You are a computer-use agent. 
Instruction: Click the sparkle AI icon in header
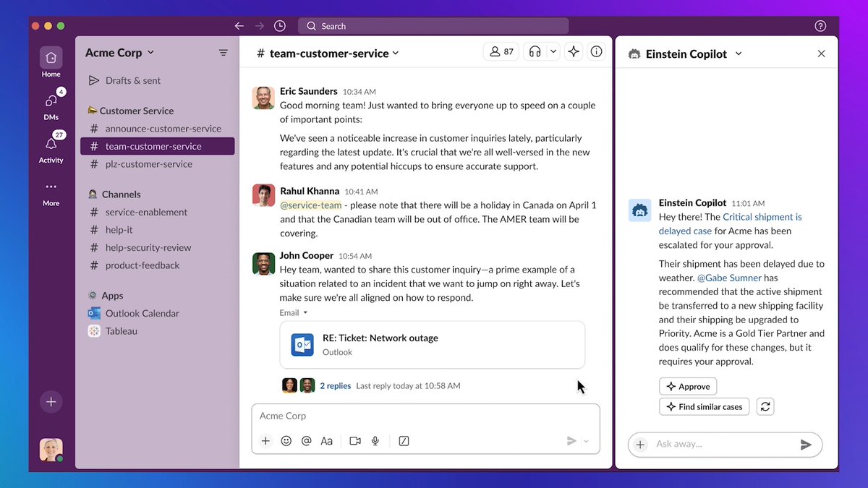coord(574,52)
